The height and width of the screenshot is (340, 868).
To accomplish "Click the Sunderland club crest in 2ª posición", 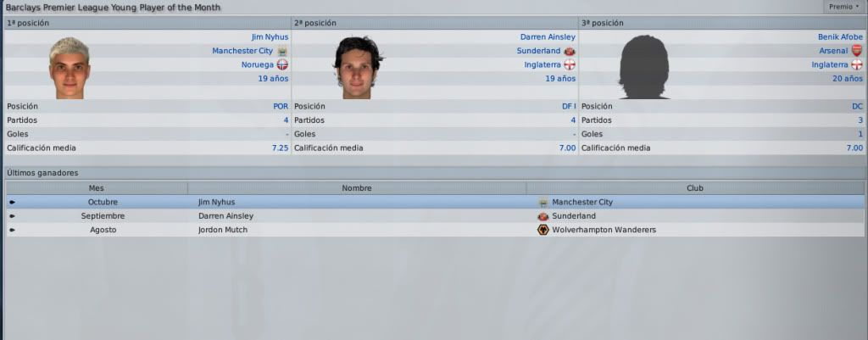I will click(x=570, y=51).
